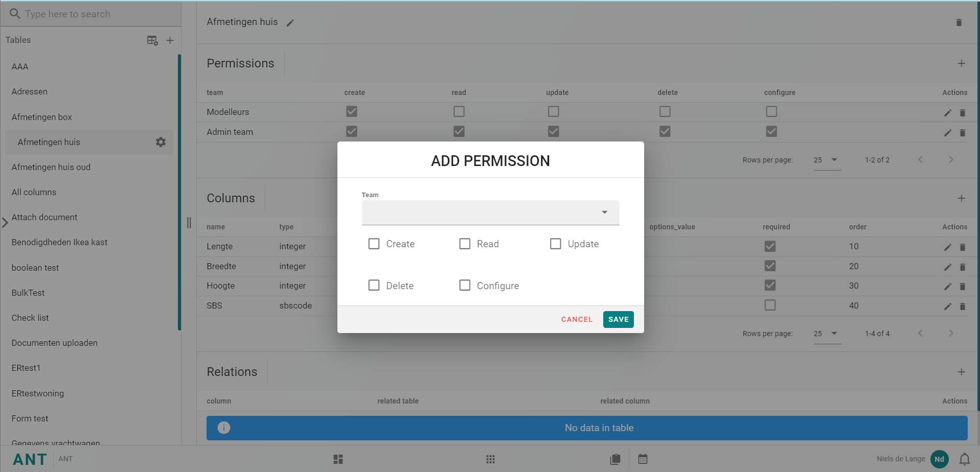Screen dimensions: 980x472
Task: Open the dashboard grid icon in footer
Action: click(x=338, y=459)
